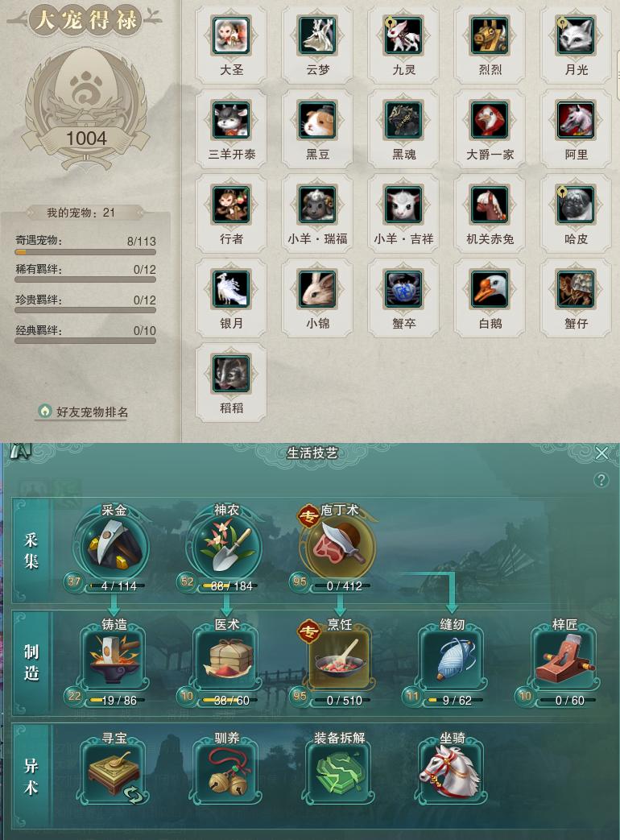This screenshot has width=620, height=840.
Task: Select the 异术 category tab
Action: click(x=31, y=776)
